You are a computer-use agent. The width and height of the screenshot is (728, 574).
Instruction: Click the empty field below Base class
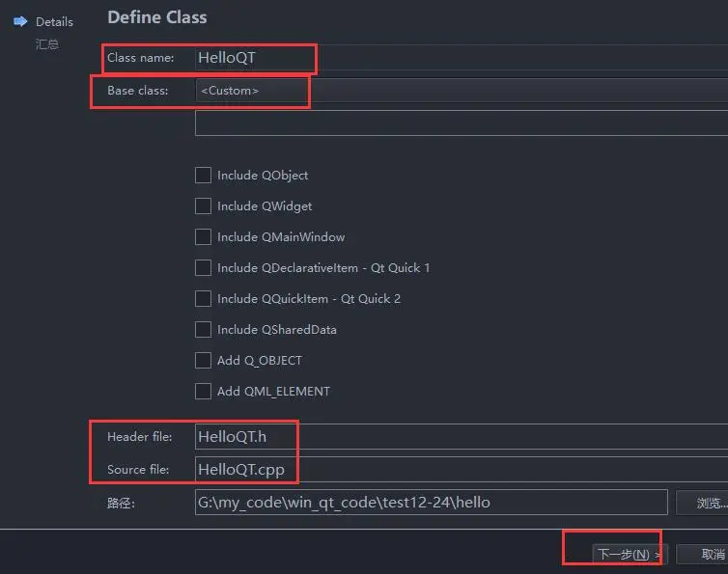tap(460, 123)
